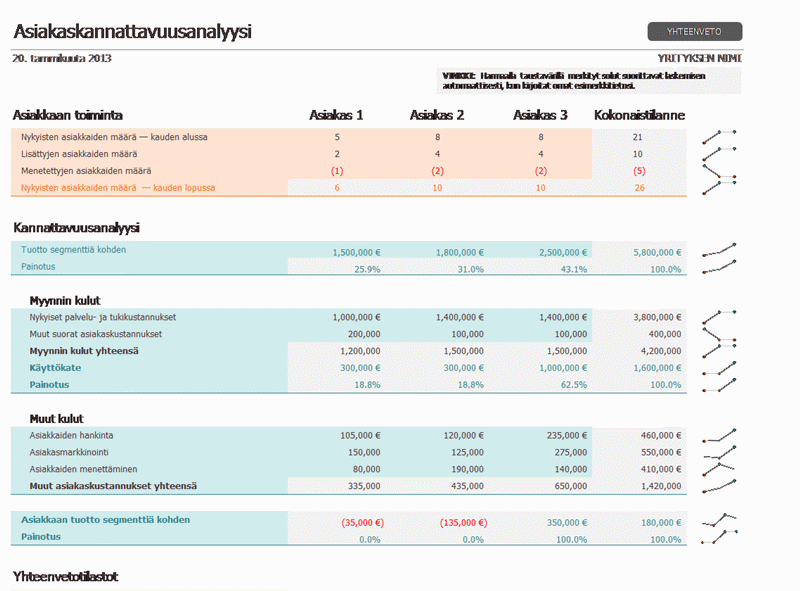Click the Kannattavuusanalyysi section heading
This screenshot has width=800, height=591.
tap(77, 228)
